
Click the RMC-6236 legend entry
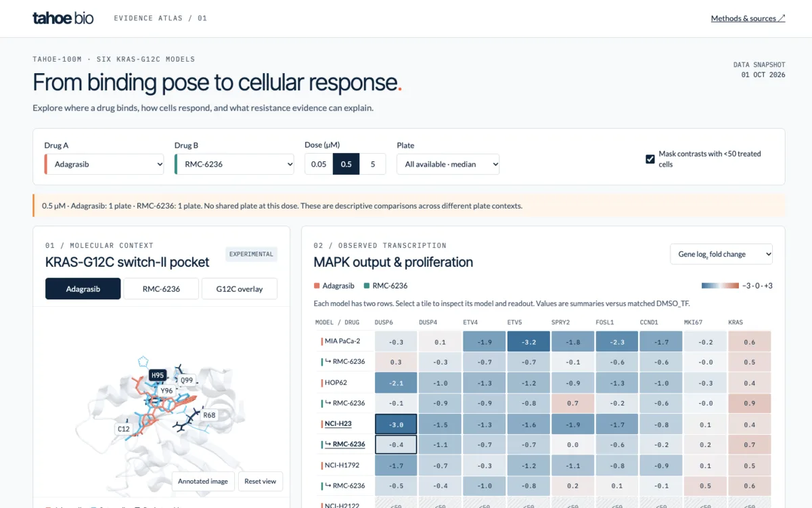pyautogui.click(x=386, y=286)
